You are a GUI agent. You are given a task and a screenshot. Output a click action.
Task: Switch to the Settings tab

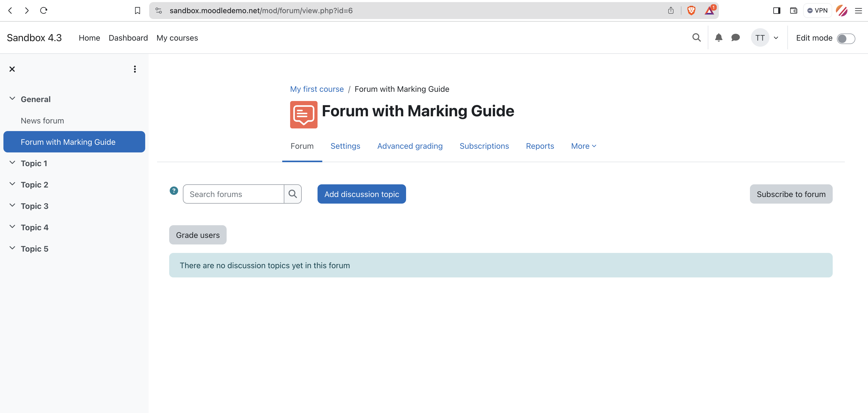coord(345,146)
